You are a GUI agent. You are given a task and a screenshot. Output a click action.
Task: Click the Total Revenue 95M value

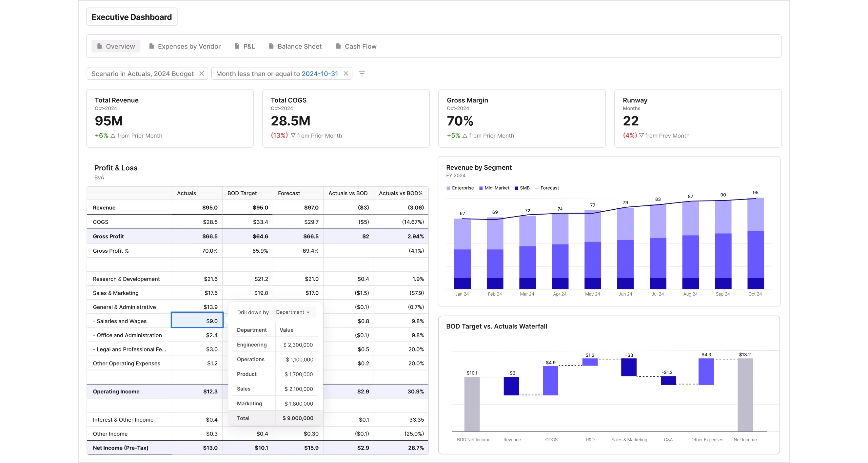109,121
